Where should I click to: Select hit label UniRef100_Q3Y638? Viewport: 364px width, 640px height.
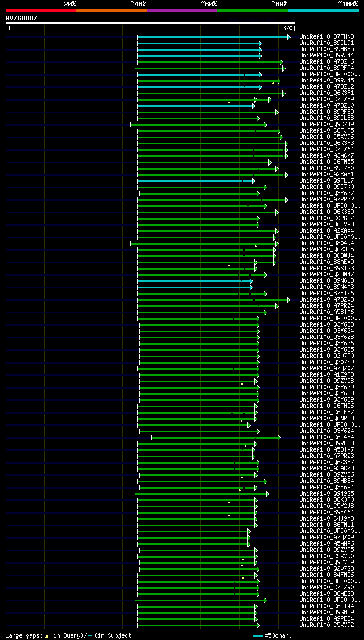tap(326, 324)
